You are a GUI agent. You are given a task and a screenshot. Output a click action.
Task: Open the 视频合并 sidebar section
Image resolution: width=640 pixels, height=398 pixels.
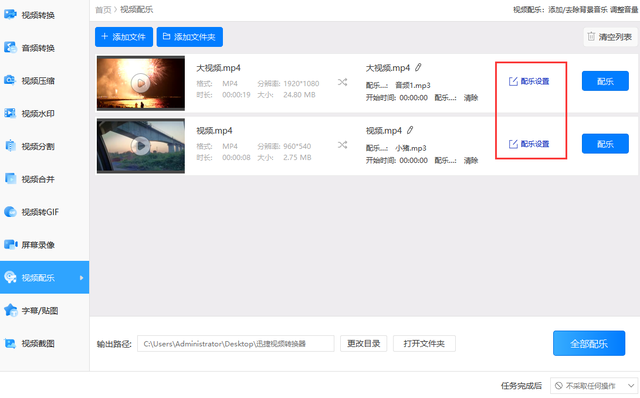coord(44,179)
